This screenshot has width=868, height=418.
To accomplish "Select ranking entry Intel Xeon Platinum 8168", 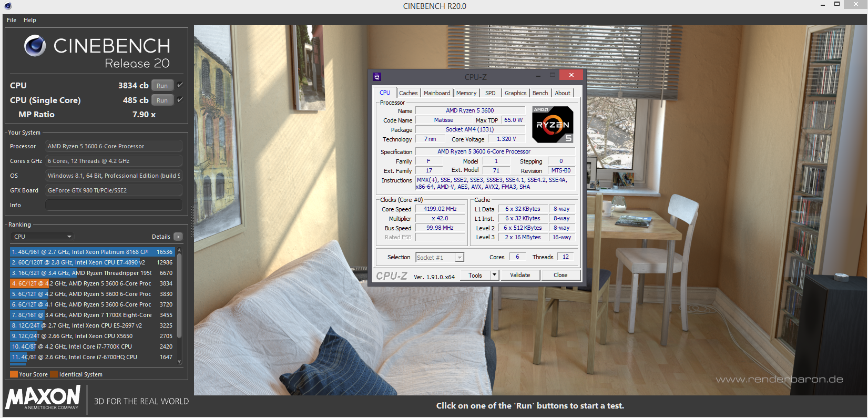I will pos(93,252).
